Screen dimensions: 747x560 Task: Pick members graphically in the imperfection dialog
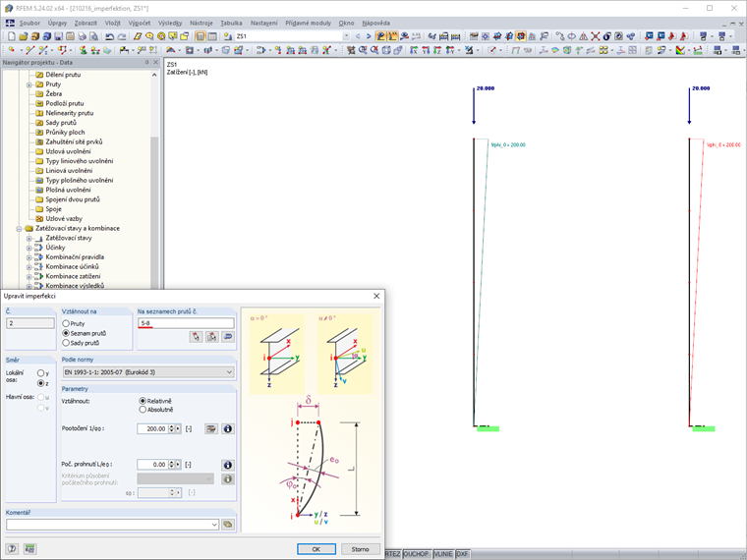coord(196,337)
